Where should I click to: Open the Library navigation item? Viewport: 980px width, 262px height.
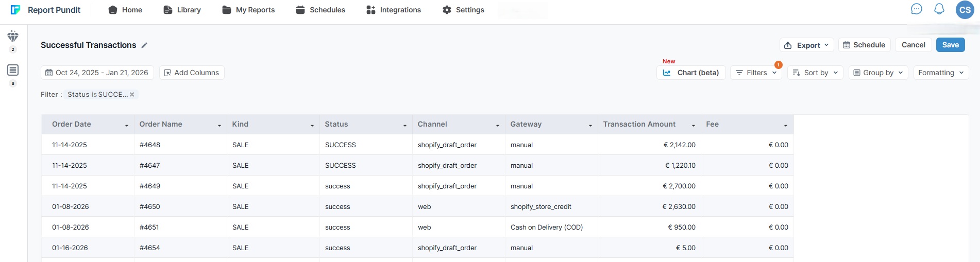pos(182,10)
